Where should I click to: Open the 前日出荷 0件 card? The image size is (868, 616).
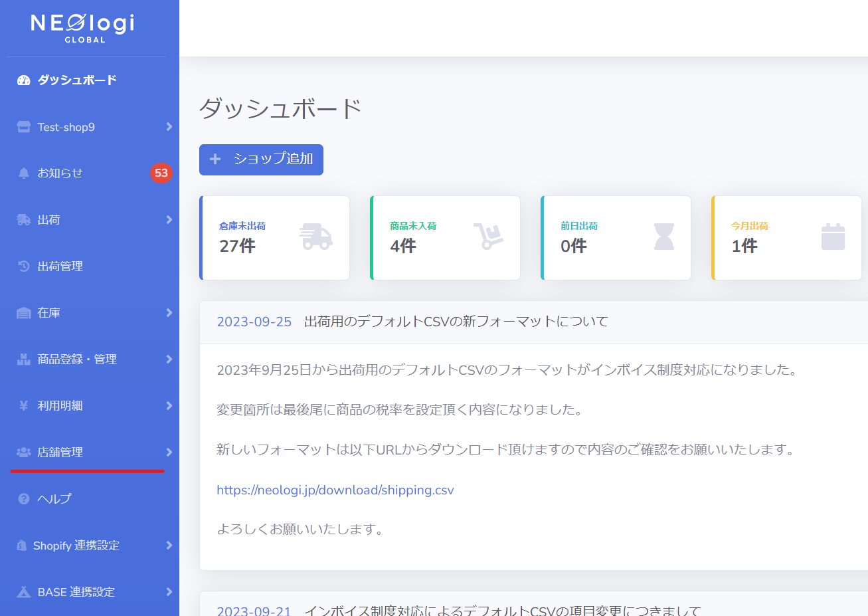click(616, 237)
